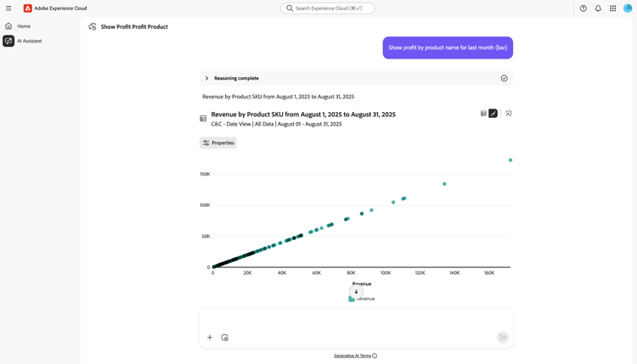Expand the Reasoning complete section
This screenshot has width=637, height=364.
click(206, 78)
